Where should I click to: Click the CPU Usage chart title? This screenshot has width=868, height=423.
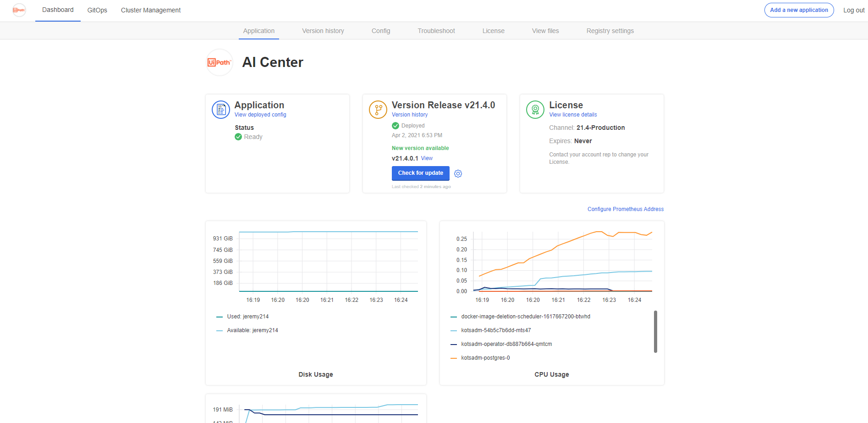click(x=552, y=374)
